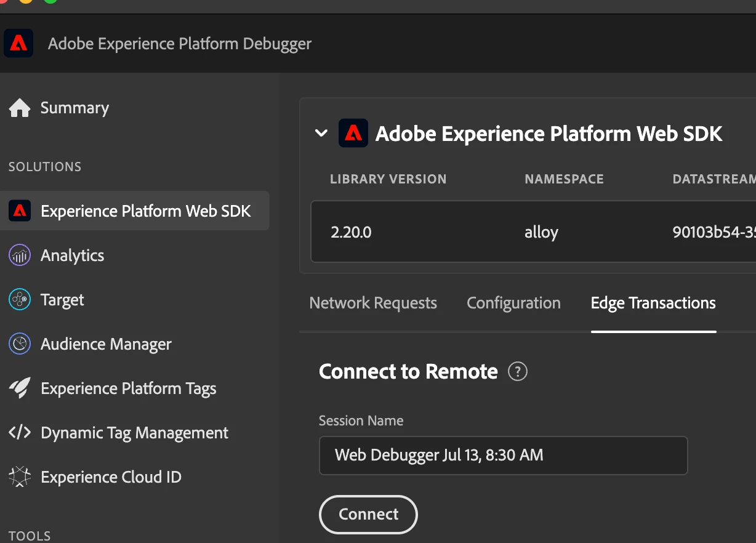Click the Adobe icon beside Web SDK heading
Viewport: 756px width, 543px height.
[353, 134]
